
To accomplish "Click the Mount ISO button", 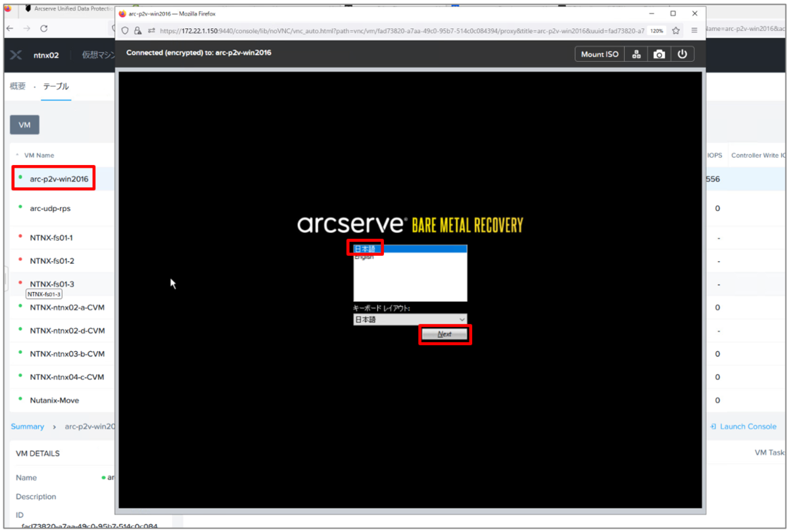I will [x=600, y=55].
